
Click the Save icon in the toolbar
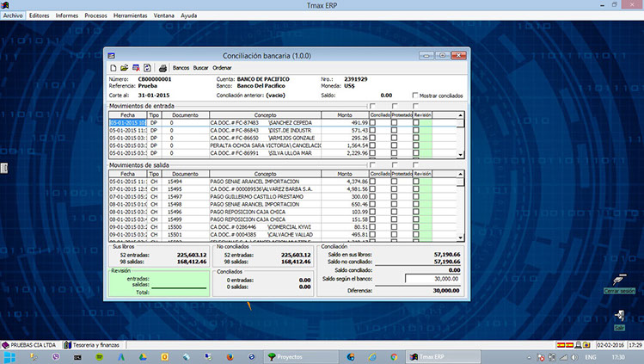pos(136,67)
